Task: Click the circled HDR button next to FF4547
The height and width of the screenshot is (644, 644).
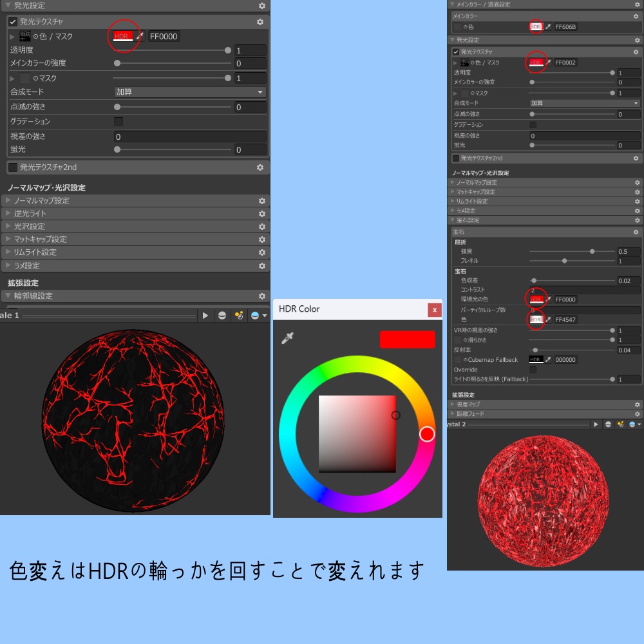Action: click(x=536, y=320)
